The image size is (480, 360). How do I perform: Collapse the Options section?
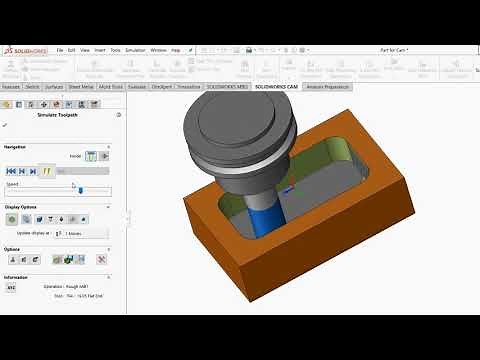(x=108, y=249)
